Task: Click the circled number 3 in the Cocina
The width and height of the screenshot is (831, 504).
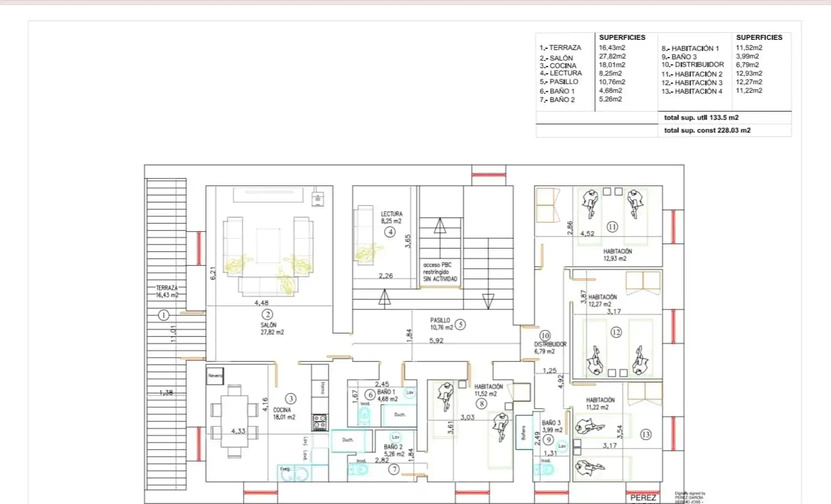Action: click(291, 399)
